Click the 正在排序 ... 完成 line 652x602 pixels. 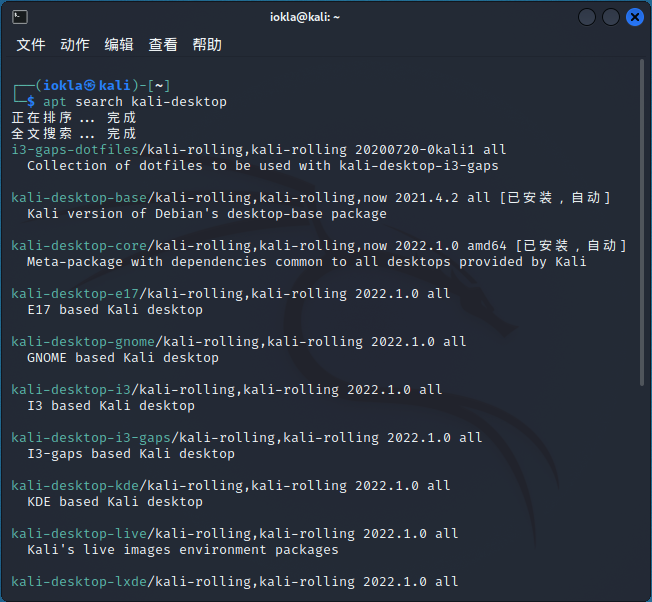pos(74,118)
